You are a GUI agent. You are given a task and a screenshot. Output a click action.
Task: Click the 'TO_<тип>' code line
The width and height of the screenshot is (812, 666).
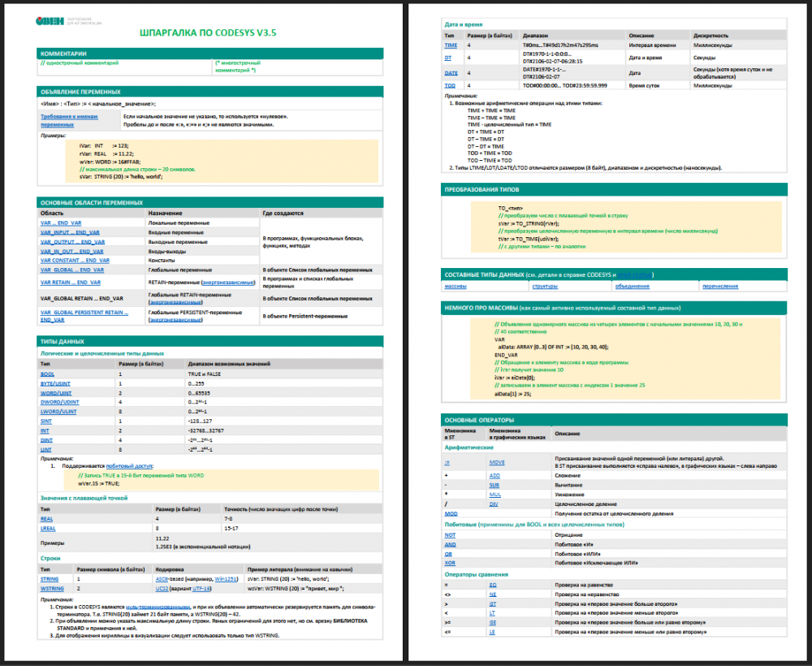tap(511, 208)
